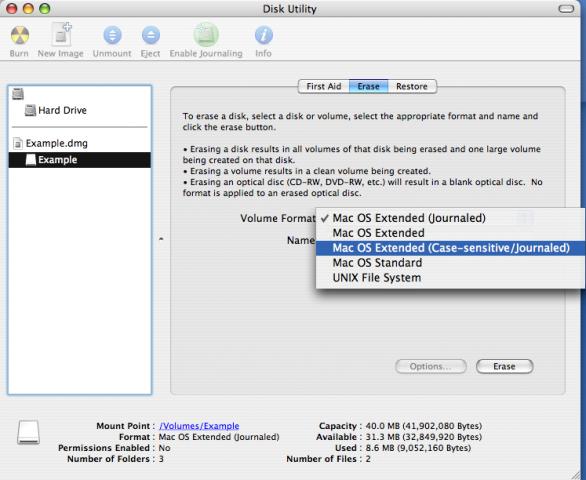Click the red close window button
586x480 pixels.
pyautogui.click(x=12, y=9)
